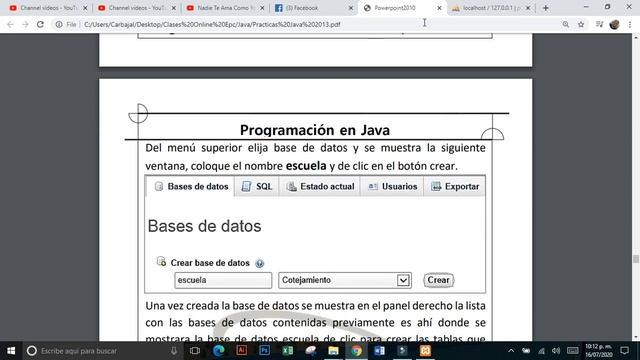Close the Facebook tab
The image size is (640, 360).
351,8
